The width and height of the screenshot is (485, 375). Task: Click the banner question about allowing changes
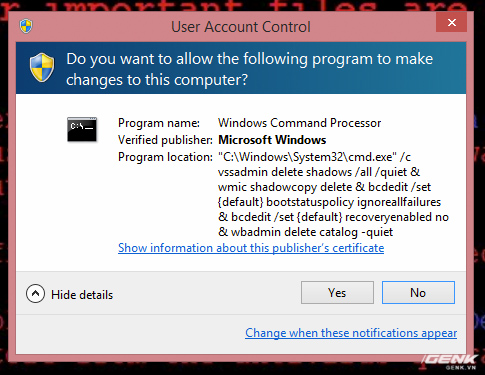click(249, 69)
